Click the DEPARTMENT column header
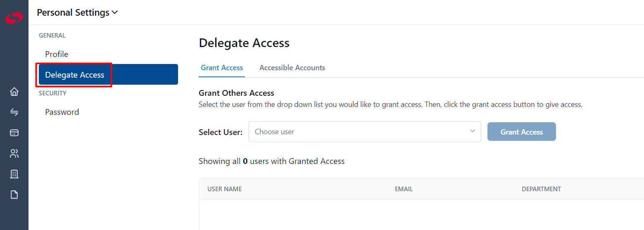 pyautogui.click(x=541, y=189)
